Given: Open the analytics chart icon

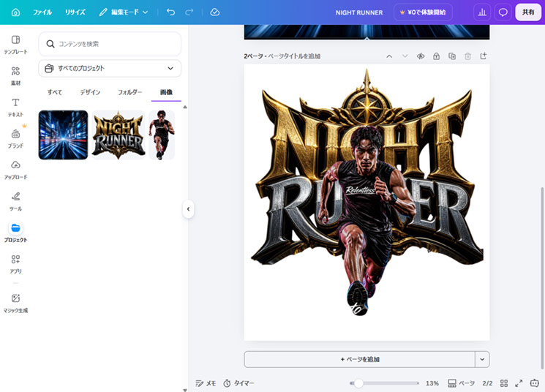Looking at the screenshot, I should pos(482,12).
